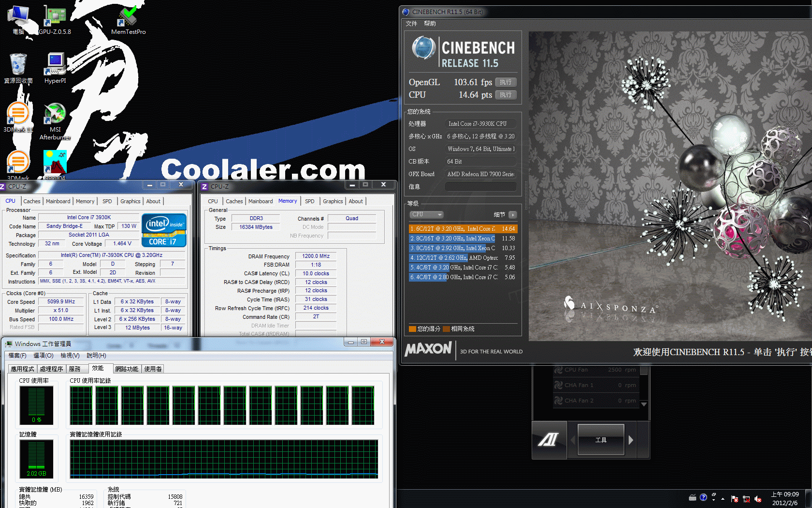The image size is (812, 508).
Task: Select Mainboard tab in the processor CPU-Z window
Action: (x=58, y=201)
